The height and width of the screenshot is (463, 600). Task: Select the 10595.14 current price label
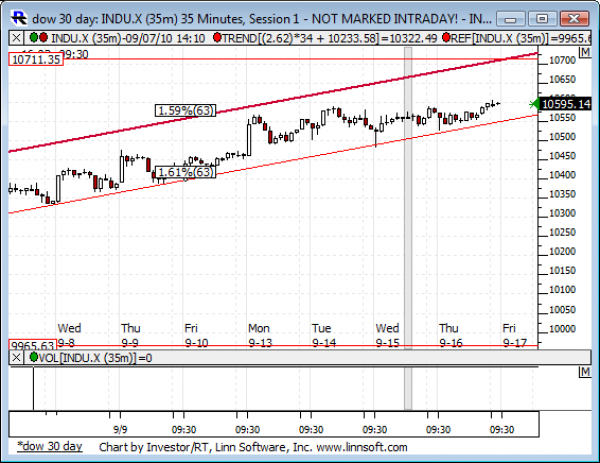[x=566, y=104]
